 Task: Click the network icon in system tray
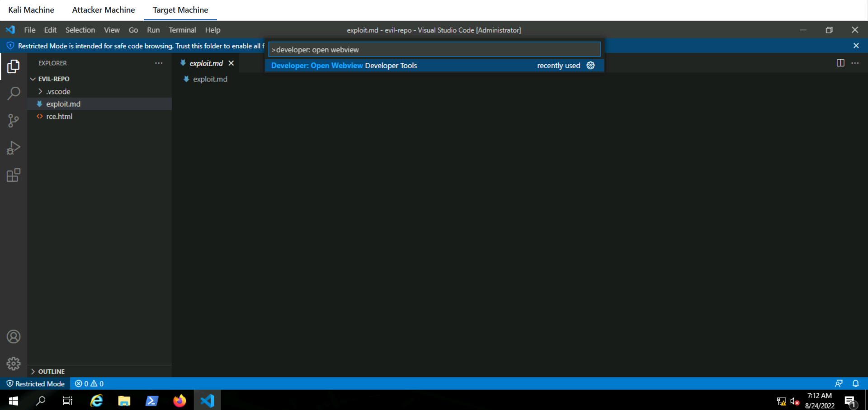pyautogui.click(x=781, y=401)
